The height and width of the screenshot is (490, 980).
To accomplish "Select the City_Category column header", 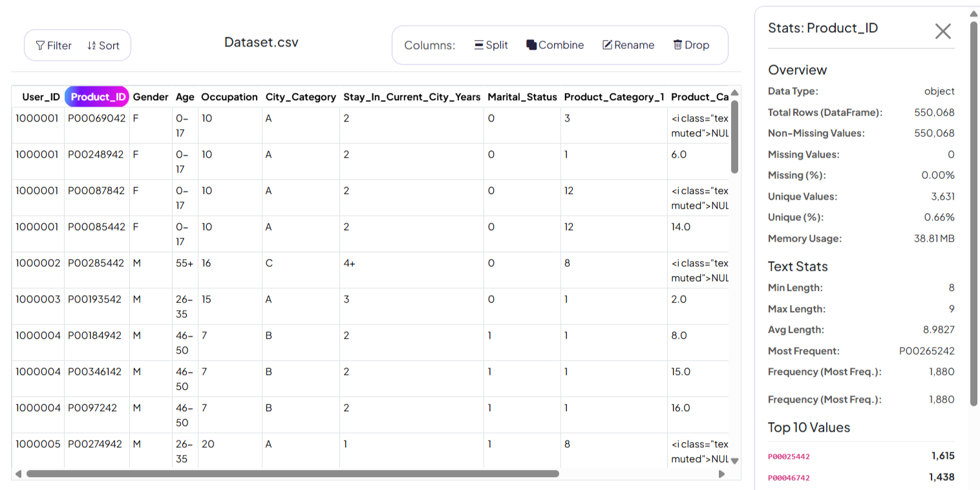I will click(x=301, y=97).
